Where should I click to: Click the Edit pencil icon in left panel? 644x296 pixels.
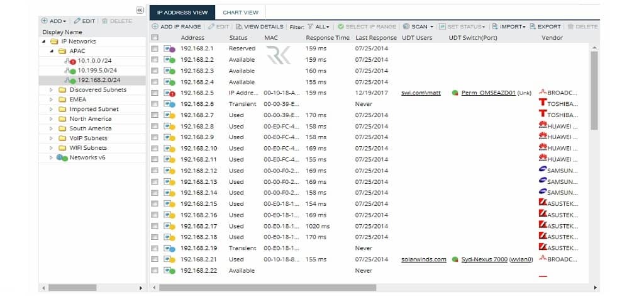click(77, 21)
